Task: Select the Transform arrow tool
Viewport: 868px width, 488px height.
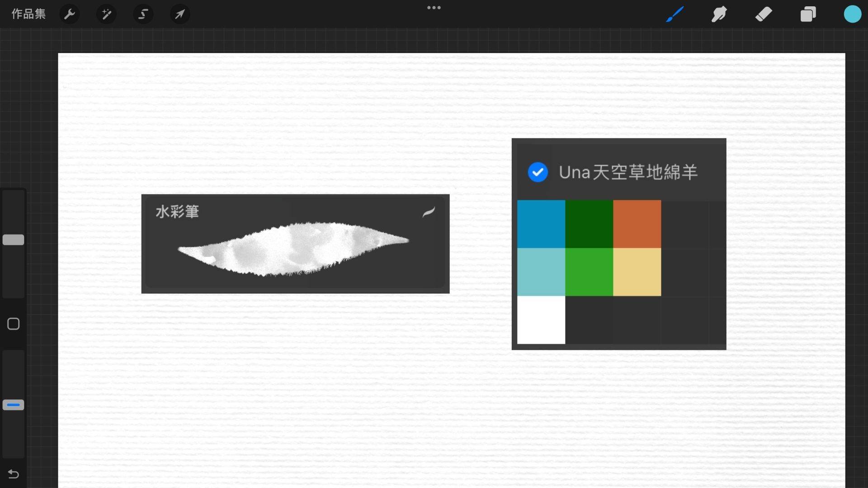Action: (180, 14)
